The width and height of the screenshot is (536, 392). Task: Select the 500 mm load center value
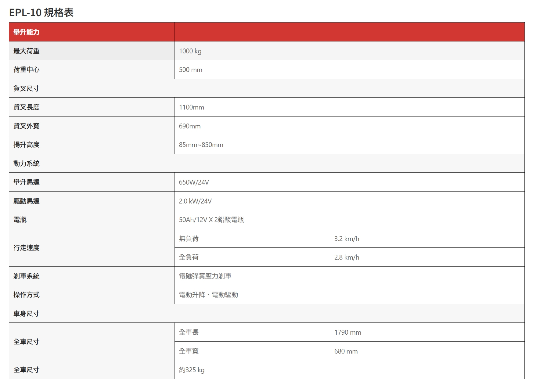190,70
